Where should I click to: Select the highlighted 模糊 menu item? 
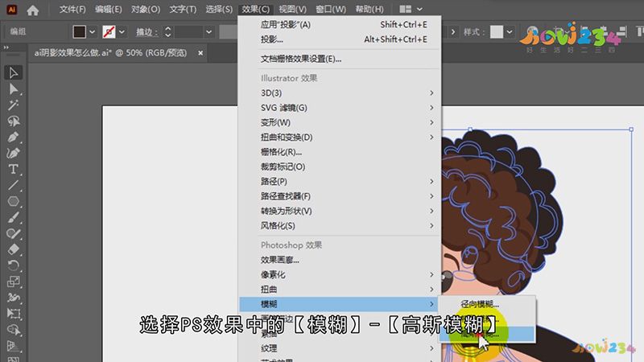(340, 305)
